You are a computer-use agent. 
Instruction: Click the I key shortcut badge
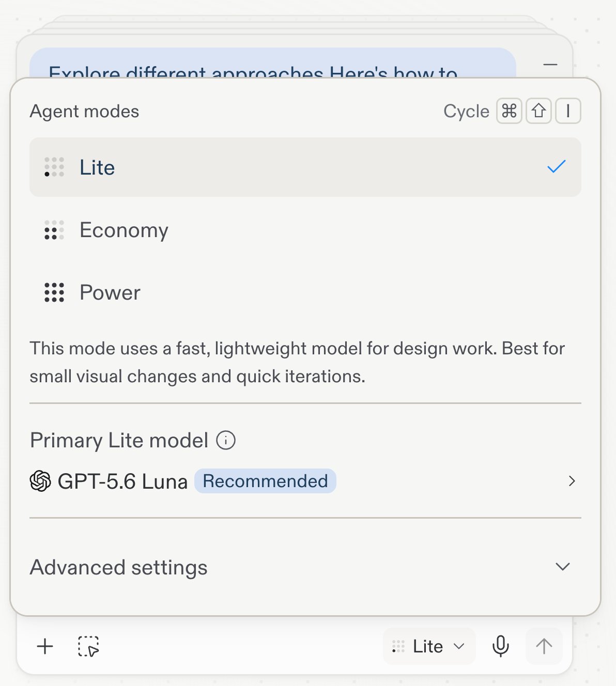click(x=568, y=111)
